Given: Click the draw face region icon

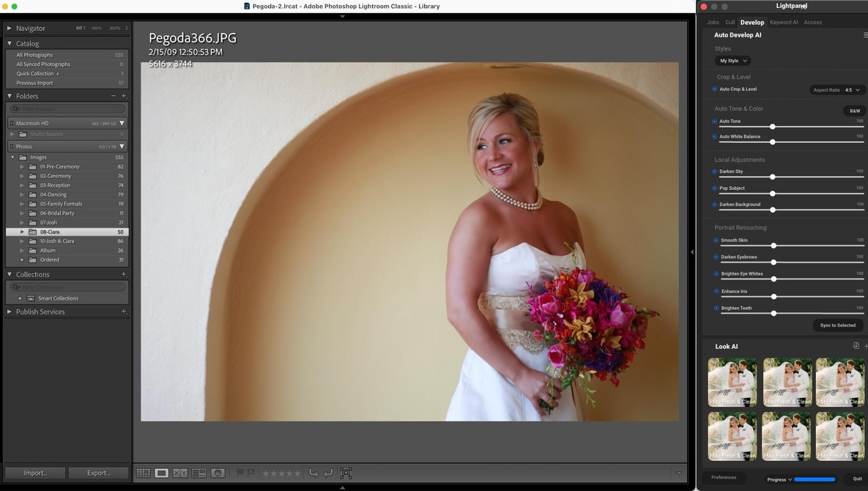Looking at the screenshot, I should coord(346,473).
